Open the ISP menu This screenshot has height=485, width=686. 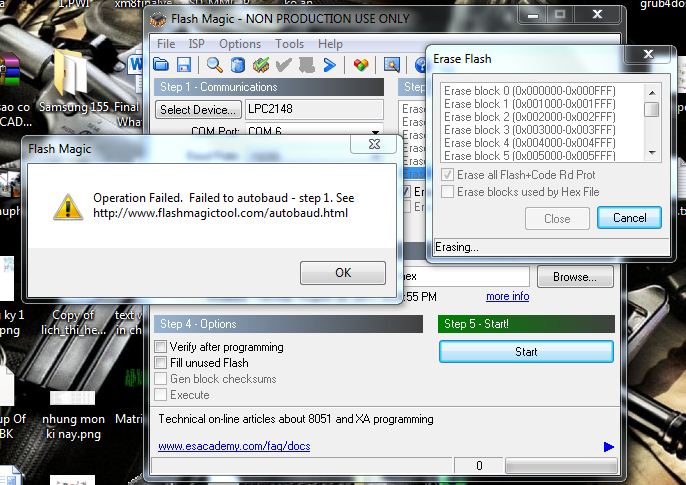[x=196, y=44]
